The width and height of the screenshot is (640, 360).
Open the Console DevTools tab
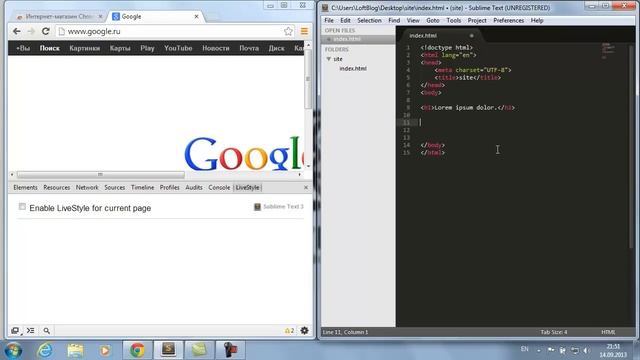(x=219, y=187)
